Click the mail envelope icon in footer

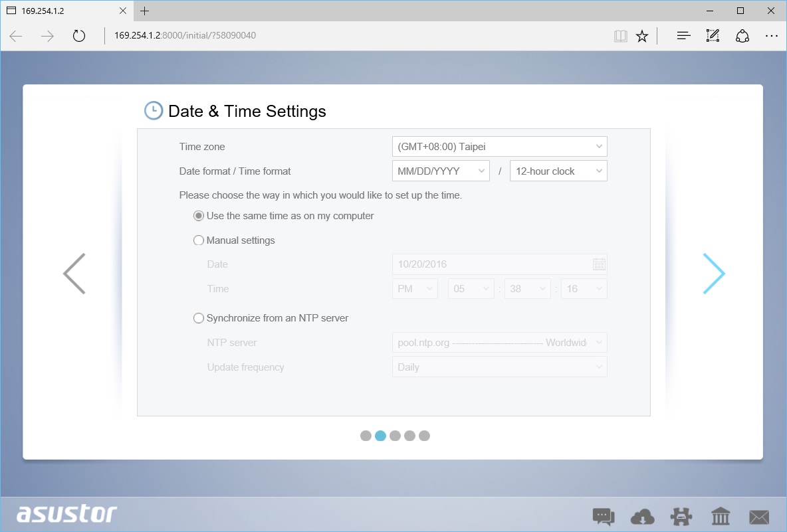pos(759,517)
